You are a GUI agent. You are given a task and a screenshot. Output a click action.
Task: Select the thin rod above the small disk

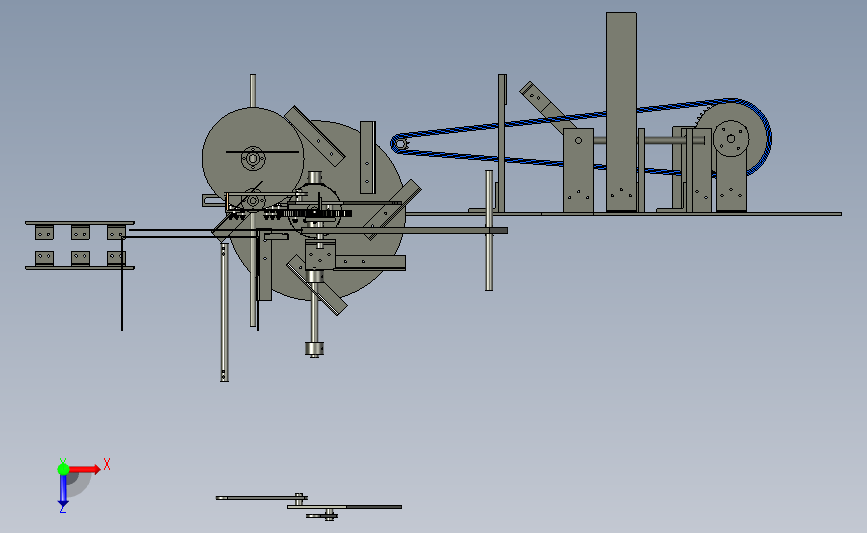[x=253, y=91]
